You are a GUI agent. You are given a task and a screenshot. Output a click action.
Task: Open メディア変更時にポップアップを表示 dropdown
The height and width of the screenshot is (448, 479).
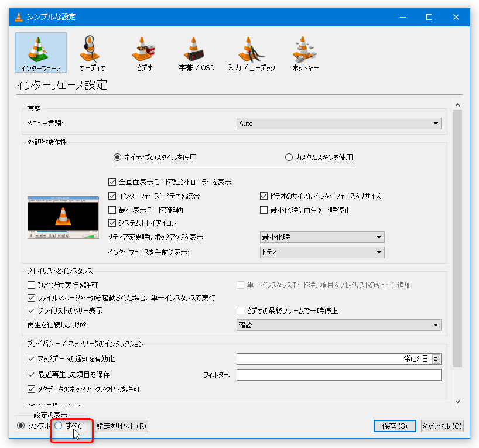pos(322,237)
